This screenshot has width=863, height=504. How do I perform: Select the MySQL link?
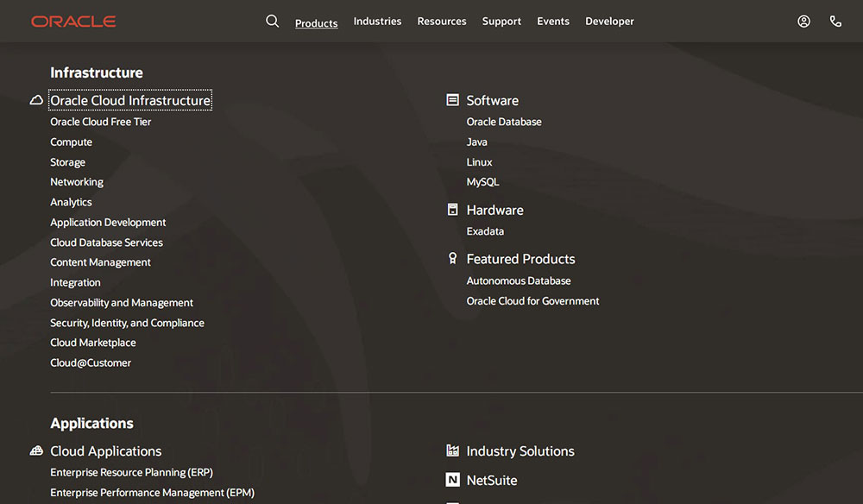click(x=482, y=182)
